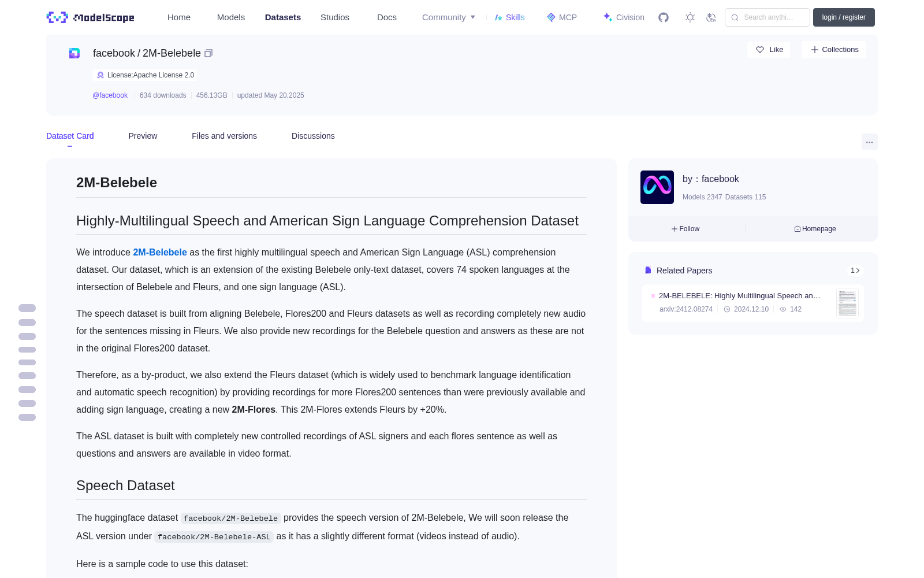Open the three-dots more options button
The width and height of the screenshot is (924, 578).
pos(869,142)
